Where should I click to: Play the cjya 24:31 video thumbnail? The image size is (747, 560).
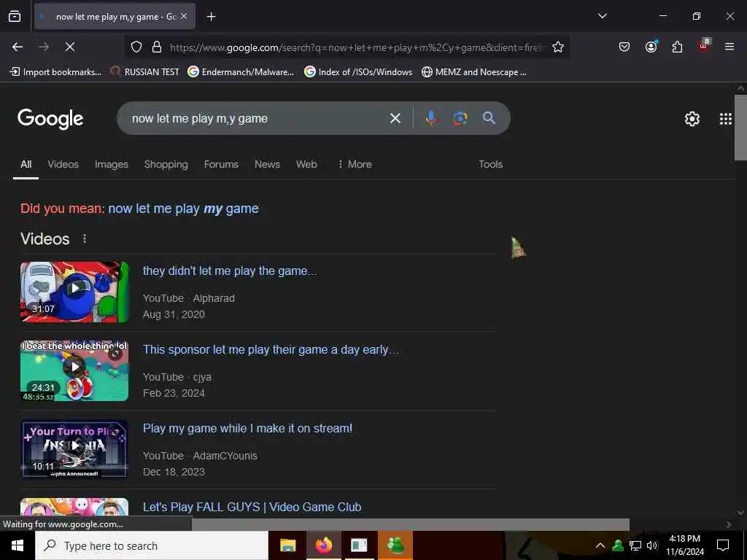74,370
